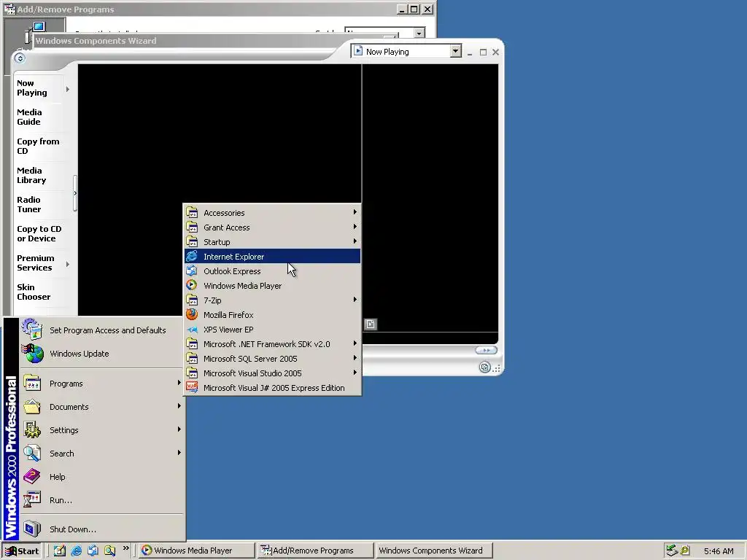Click the Settings gear icon in Start menu
This screenshot has height=560, width=747.
32,429
